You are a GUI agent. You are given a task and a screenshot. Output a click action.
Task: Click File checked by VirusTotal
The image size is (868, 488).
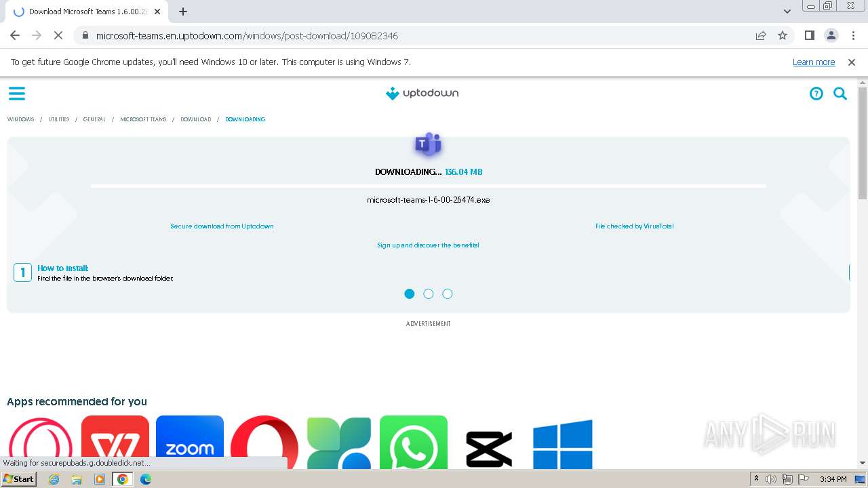pyautogui.click(x=635, y=226)
